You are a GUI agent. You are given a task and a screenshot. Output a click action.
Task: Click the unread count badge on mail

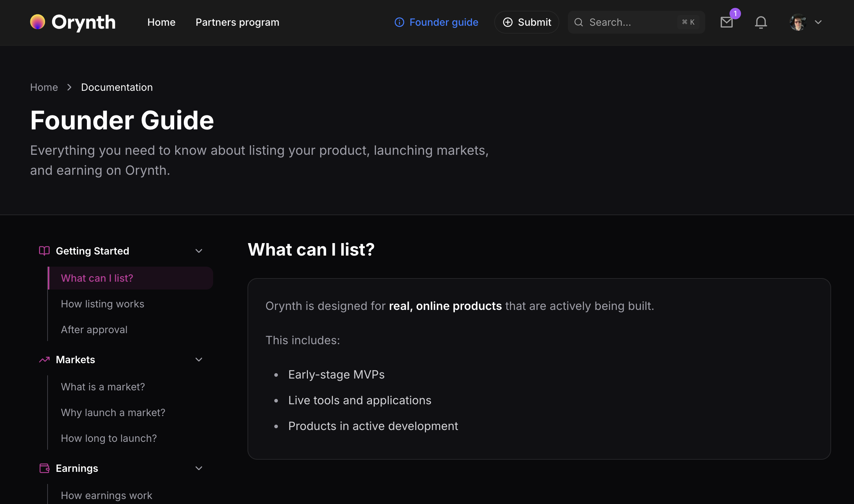tap(735, 14)
